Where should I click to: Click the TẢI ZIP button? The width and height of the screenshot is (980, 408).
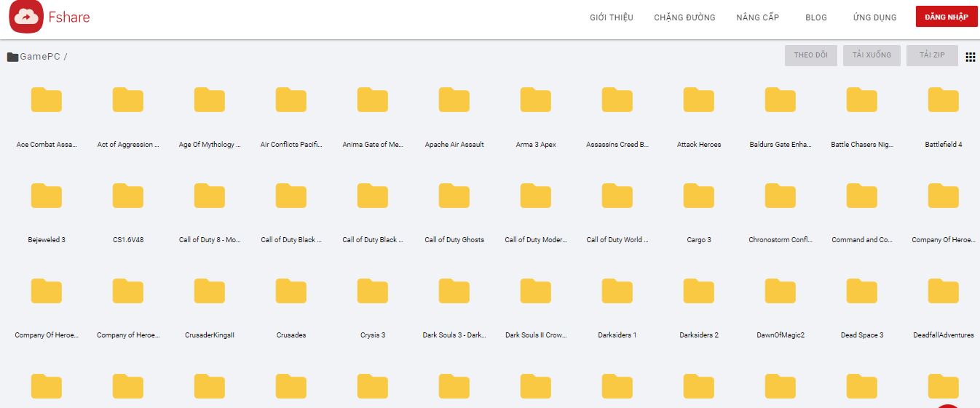(932, 55)
